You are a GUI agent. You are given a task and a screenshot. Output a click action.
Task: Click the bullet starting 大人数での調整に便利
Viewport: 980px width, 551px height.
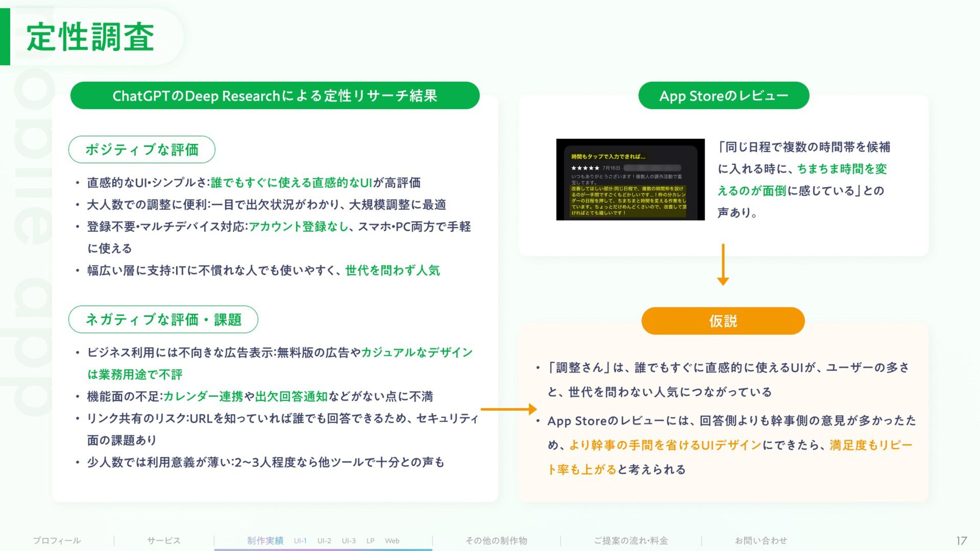[266, 205]
